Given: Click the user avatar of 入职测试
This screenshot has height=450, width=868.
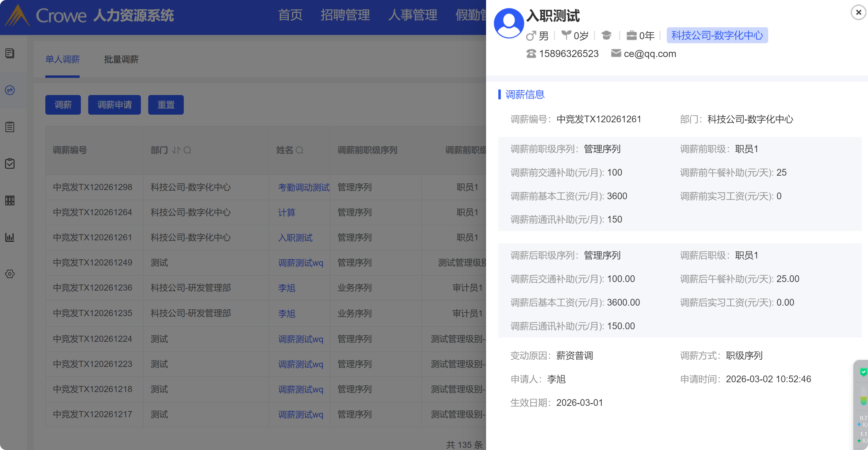Looking at the screenshot, I should 508,23.
